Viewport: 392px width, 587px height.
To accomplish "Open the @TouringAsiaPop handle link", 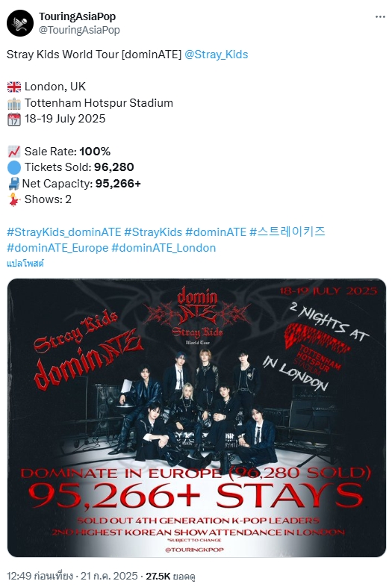I will click(79, 30).
